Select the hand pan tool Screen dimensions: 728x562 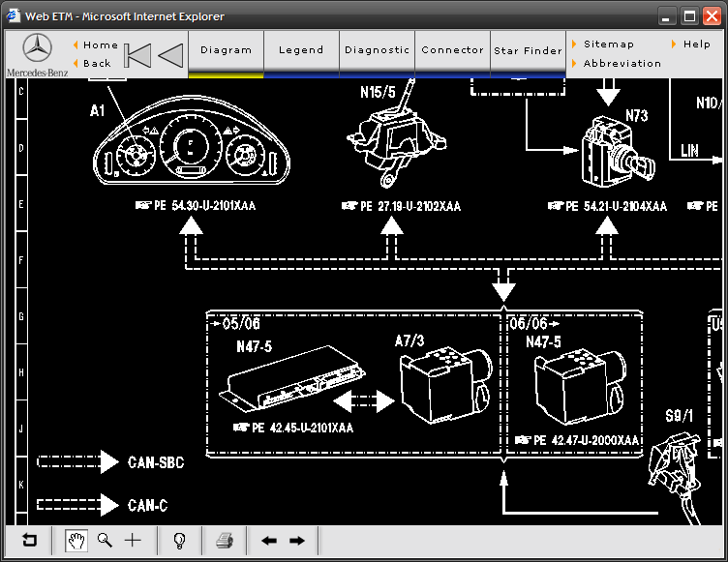coord(76,541)
